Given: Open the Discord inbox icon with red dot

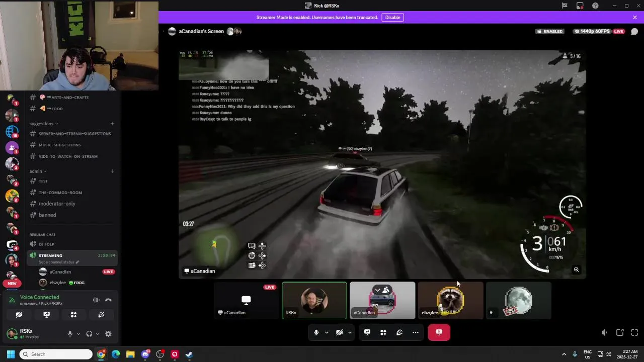Looking at the screenshot, I should click(580, 6).
